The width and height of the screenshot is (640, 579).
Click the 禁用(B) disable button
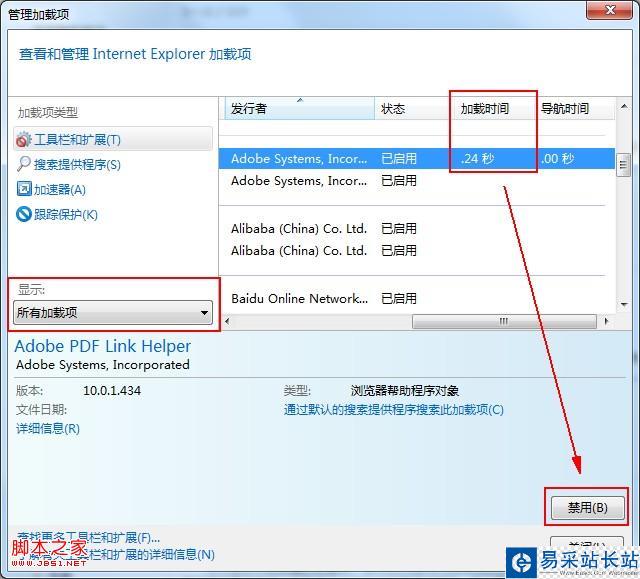click(587, 508)
